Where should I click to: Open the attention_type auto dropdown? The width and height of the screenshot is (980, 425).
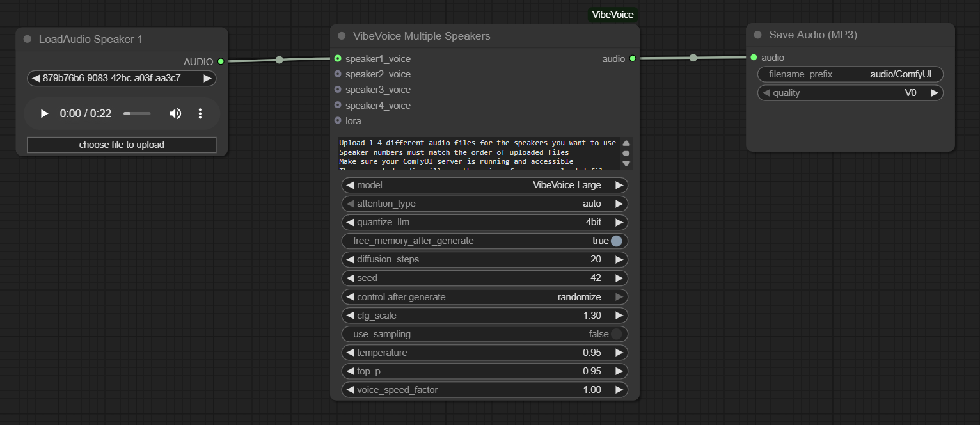pos(484,204)
